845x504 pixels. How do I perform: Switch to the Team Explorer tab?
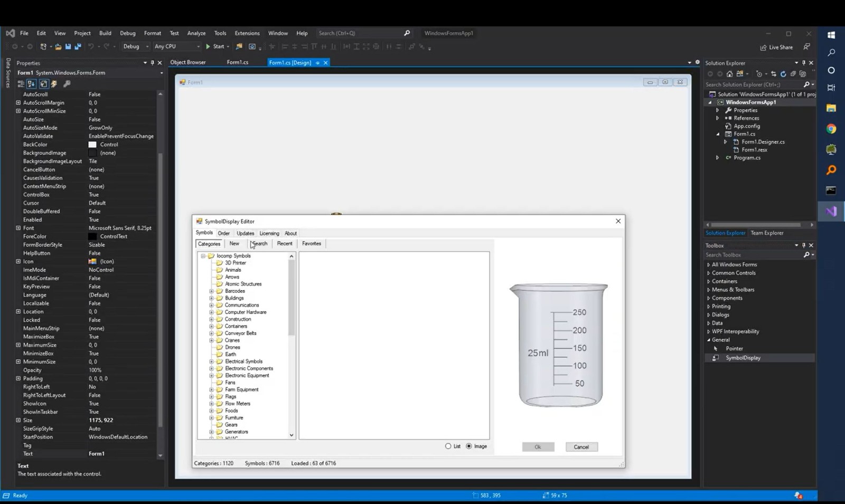[767, 233]
